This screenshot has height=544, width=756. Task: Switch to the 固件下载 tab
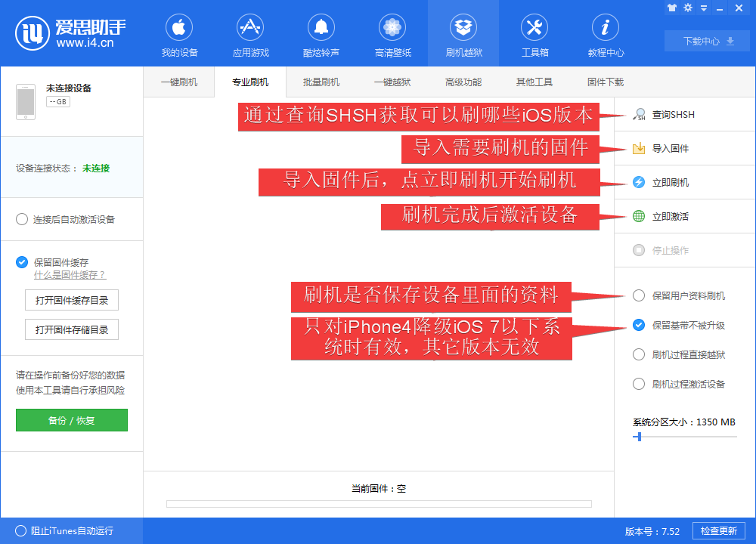pyautogui.click(x=606, y=82)
